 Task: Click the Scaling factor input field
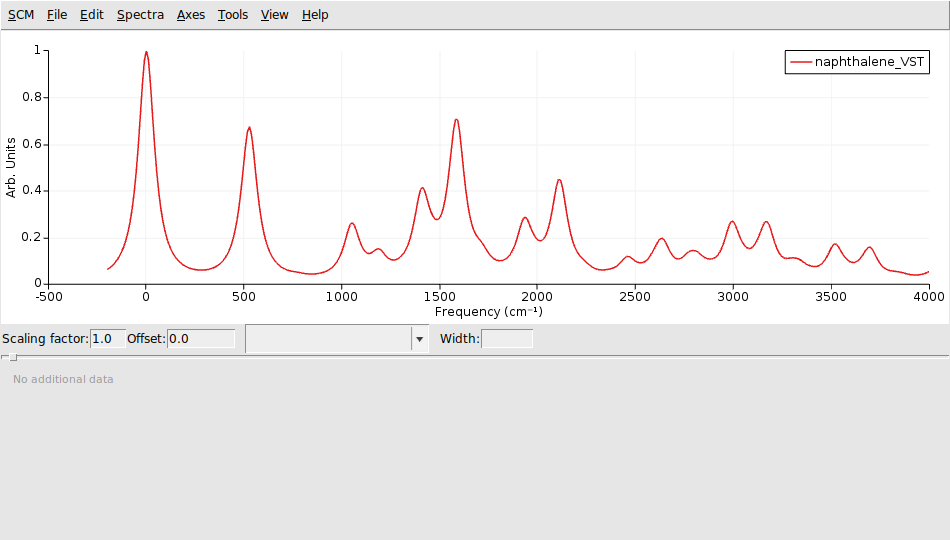coord(108,339)
